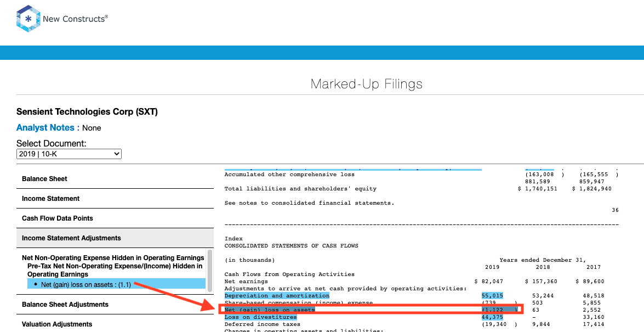The image size is (644, 332).
Task: Click the Share-based compensation (income) expense line
Action: [x=299, y=303]
